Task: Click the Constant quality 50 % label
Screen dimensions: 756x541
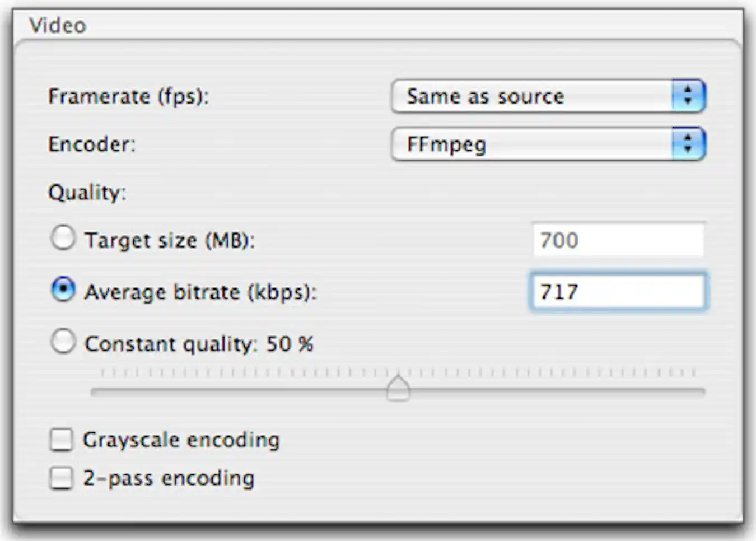Action: (199, 343)
